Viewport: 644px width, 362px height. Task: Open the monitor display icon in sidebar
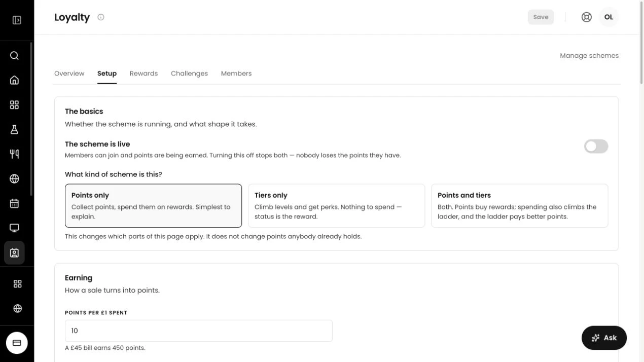click(x=14, y=228)
